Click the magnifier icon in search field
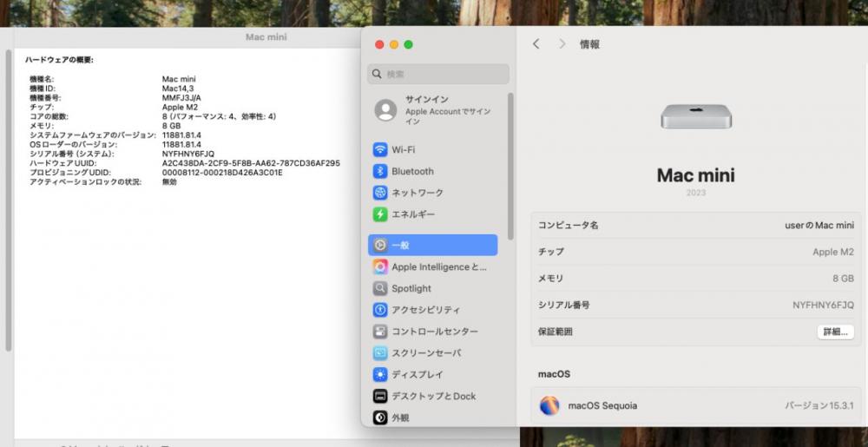 point(377,74)
